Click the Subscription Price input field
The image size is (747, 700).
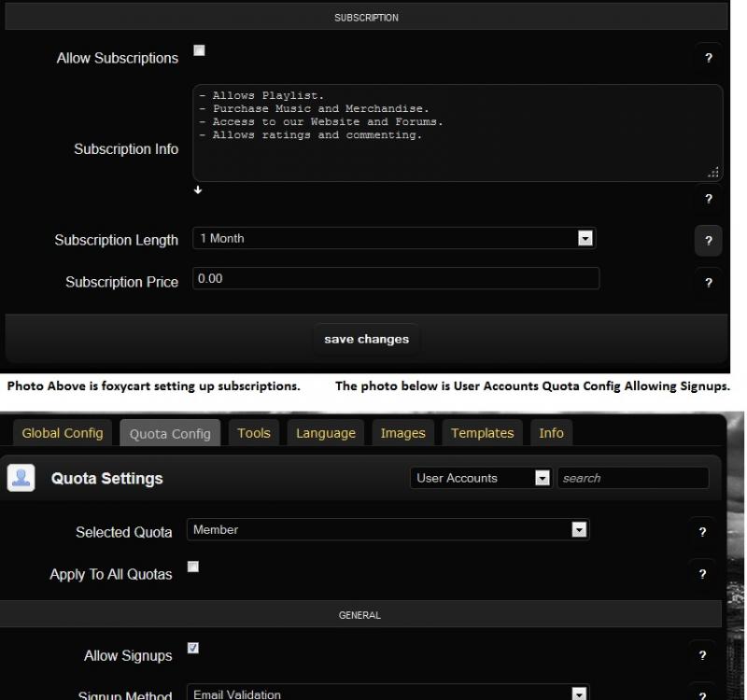[395, 278]
